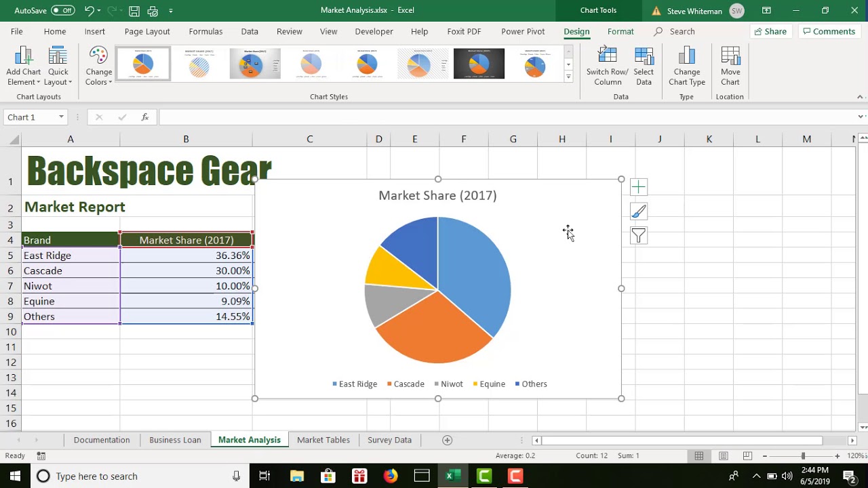Click the Chart Elements plus button
The height and width of the screenshot is (488, 868).
639,187
